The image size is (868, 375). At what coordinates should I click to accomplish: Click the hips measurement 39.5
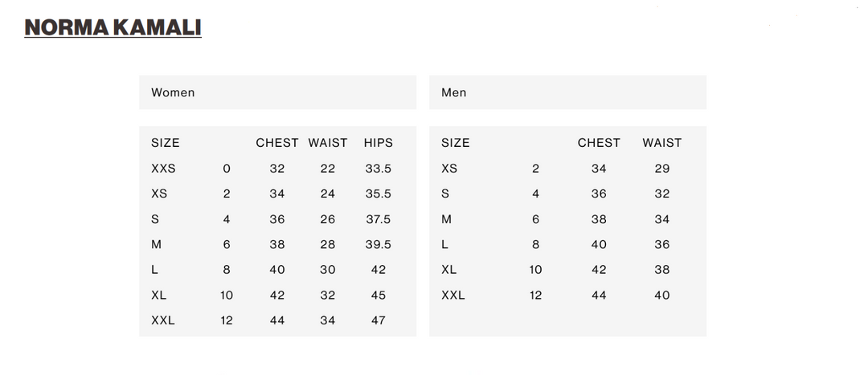[378, 244]
